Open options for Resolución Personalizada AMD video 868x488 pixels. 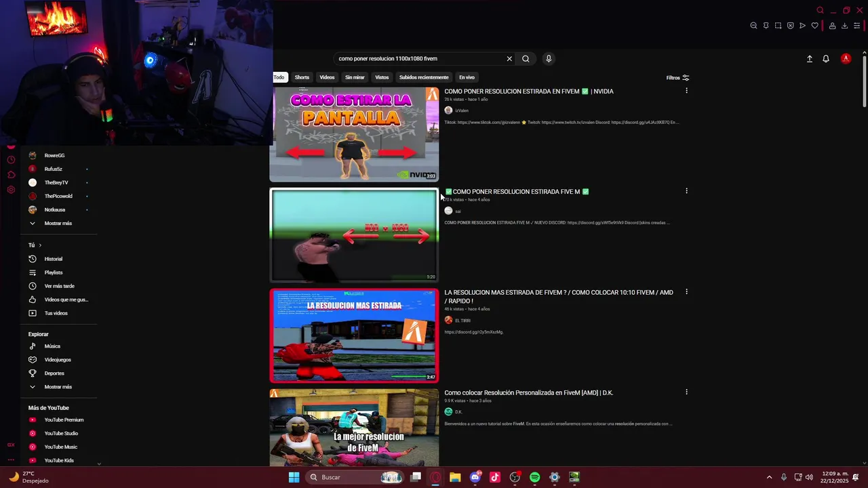tap(686, 392)
